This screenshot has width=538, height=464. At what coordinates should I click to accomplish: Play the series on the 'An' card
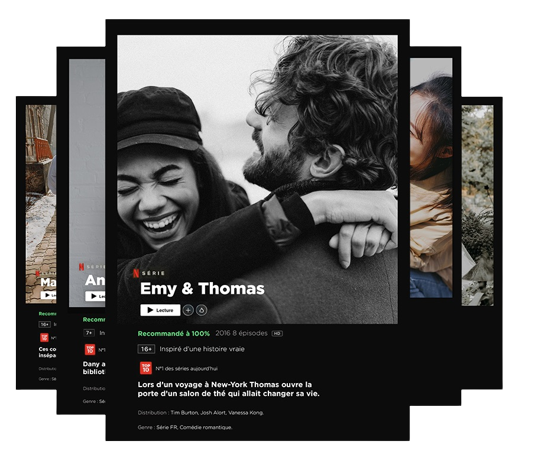95,296
